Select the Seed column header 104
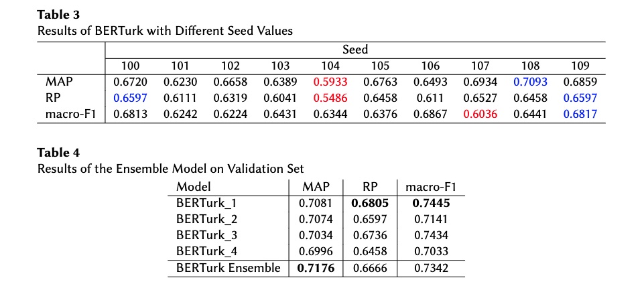The height and width of the screenshot is (288, 644). pyautogui.click(x=330, y=66)
